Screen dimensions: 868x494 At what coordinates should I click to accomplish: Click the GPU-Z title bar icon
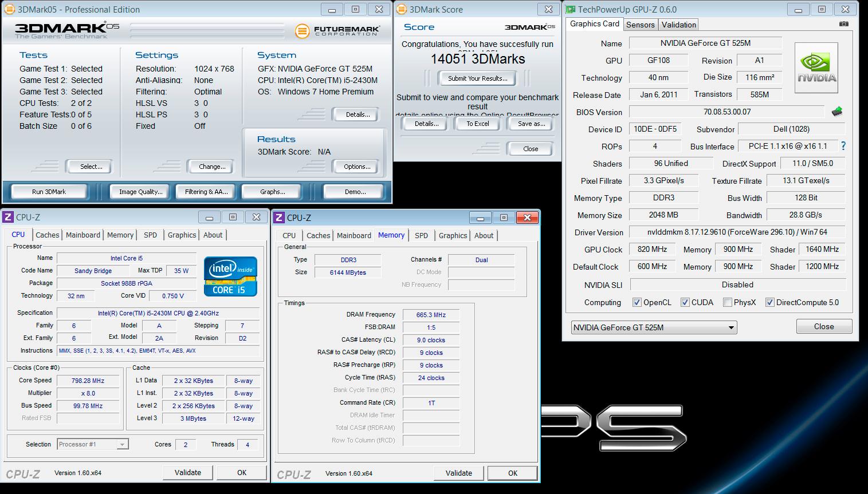click(570, 9)
